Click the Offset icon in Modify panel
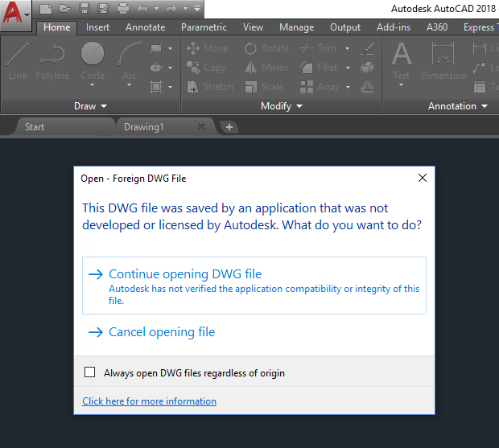Viewport: 499px width, 448px height. coord(367,87)
